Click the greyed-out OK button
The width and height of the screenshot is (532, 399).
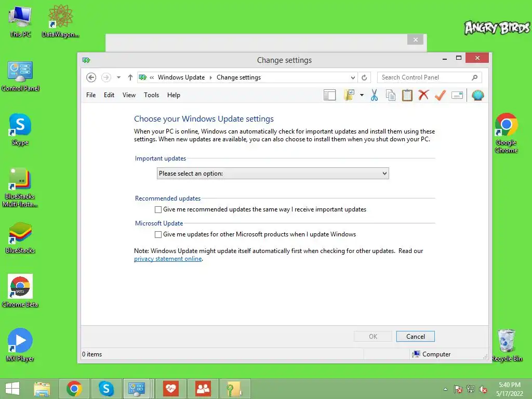click(373, 337)
